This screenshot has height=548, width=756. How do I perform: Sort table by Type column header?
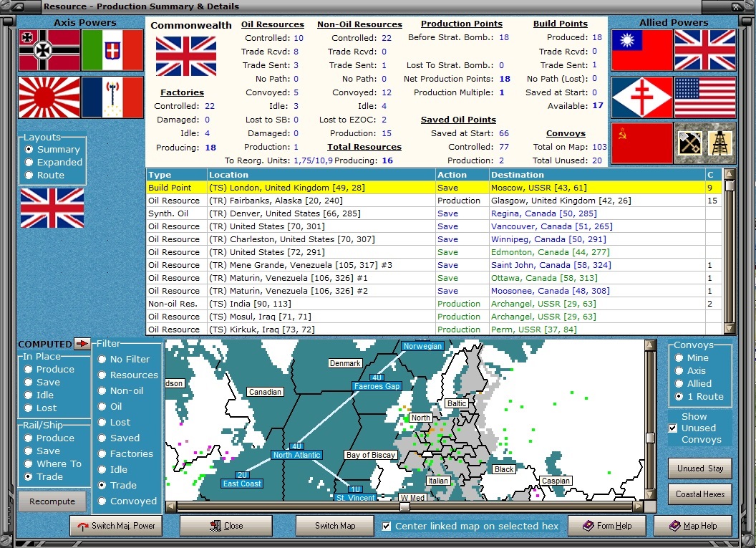[176, 175]
